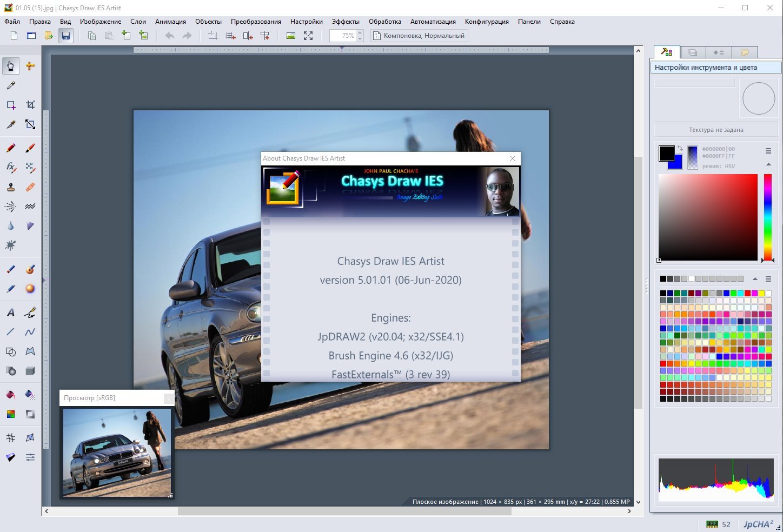783x532 pixels.
Task: Switch to the layers panel tab
Action: click(x=693, y=52)
